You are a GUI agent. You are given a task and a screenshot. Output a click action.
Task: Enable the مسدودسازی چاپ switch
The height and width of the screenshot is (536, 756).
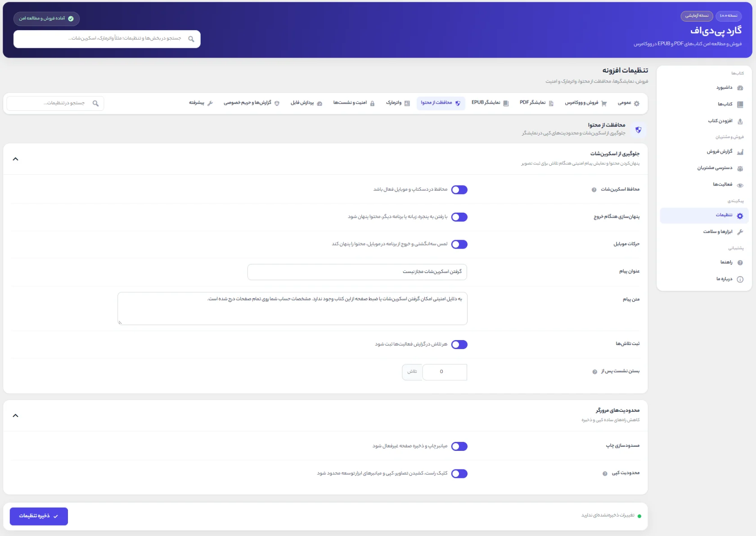(459, 446)
